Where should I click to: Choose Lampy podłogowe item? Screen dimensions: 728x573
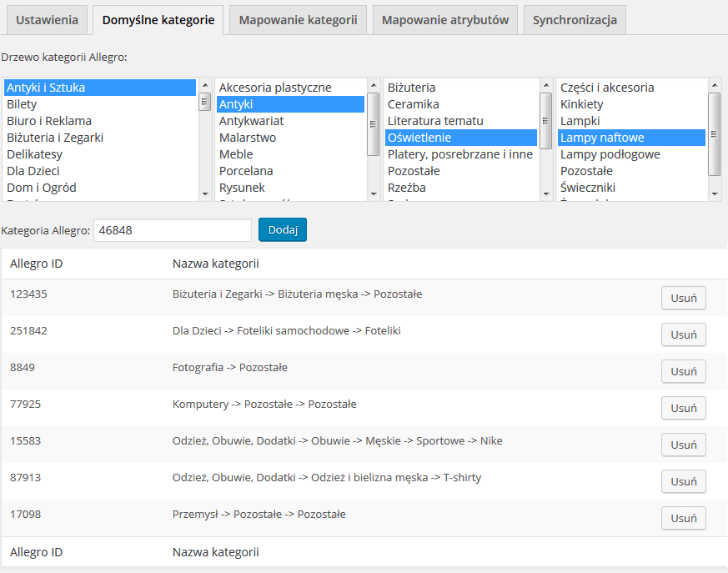pos(631,154)
